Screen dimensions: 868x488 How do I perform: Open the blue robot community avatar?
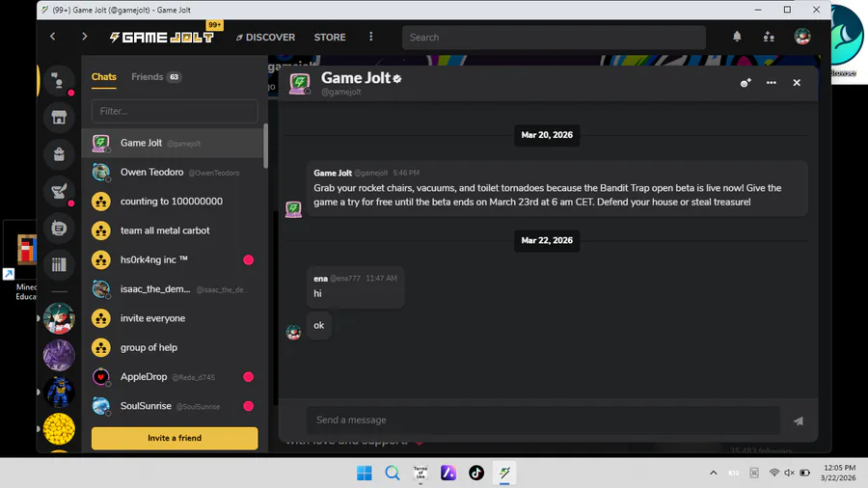[x=59, y=392]
